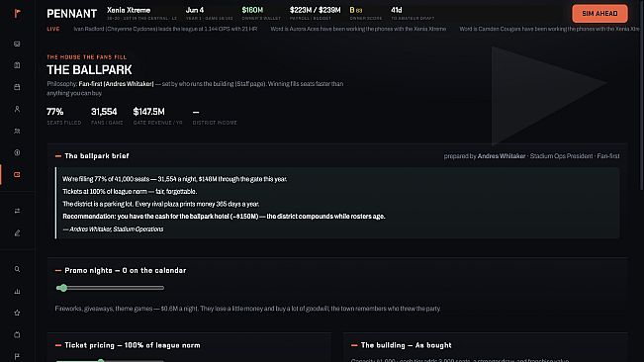Click the Xenia Xtreme team name
The image size is (644, 362).
tap(129, 10)
